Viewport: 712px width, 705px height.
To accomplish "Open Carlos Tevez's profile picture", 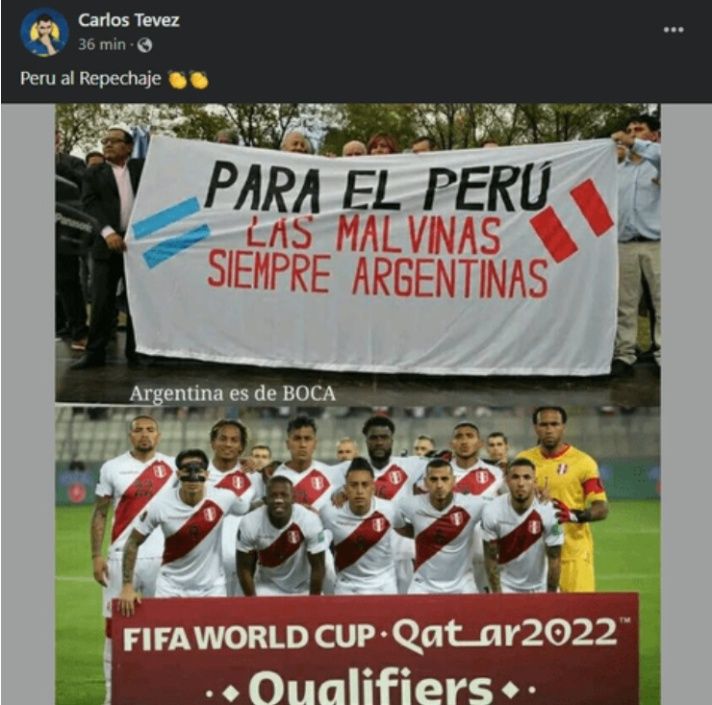I will click(44, 32).
